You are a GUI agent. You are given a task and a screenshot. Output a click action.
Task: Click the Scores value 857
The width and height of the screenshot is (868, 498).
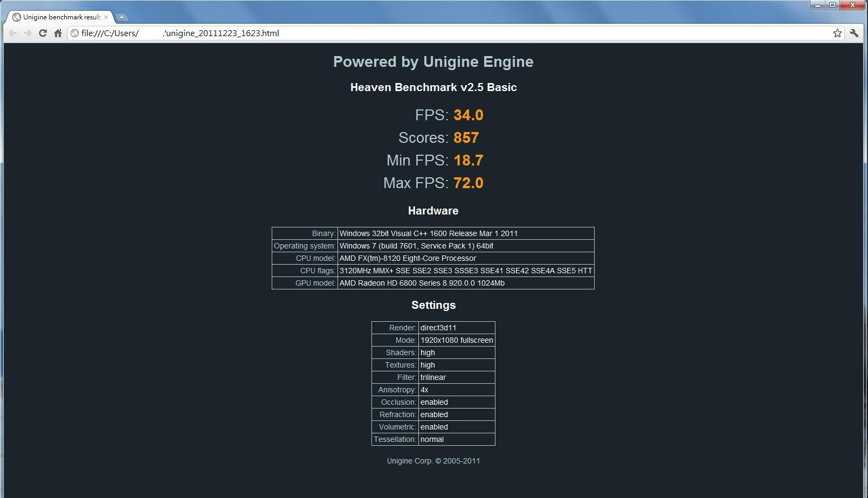click(x=466, y=137)
